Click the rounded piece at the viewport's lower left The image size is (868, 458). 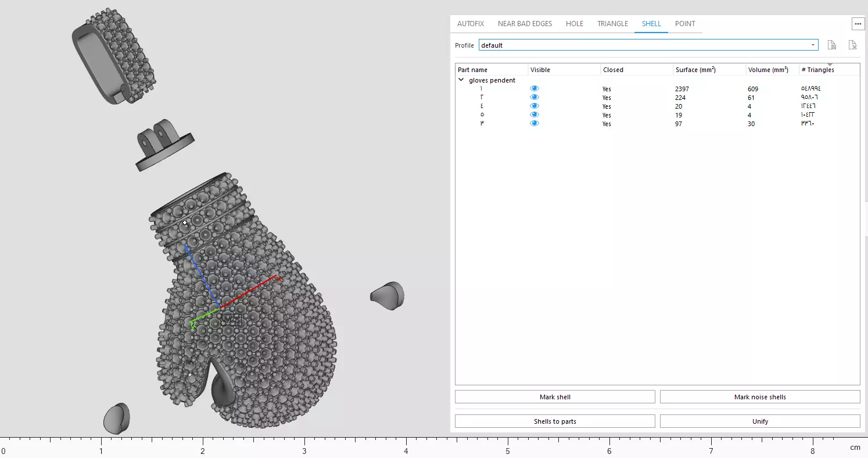[x=117, y=418]
